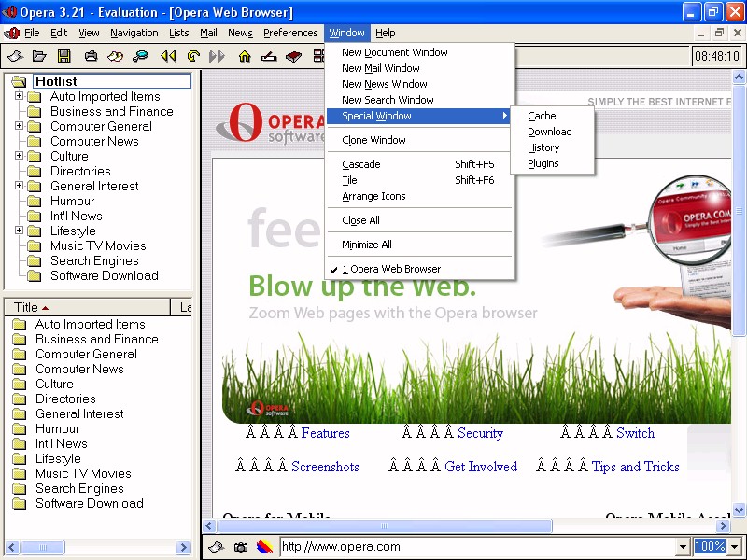Image resolution: width=747 pixels, height=560 pixels.
Task: Click the checked 1 Opera Web Browser entry
Action: tap(420, 269)
